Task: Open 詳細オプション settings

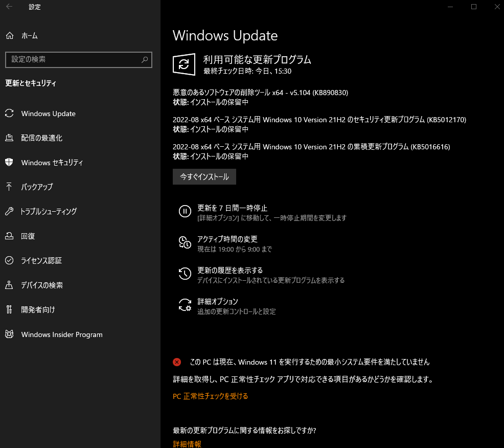Action: click(x=218, y=302)
